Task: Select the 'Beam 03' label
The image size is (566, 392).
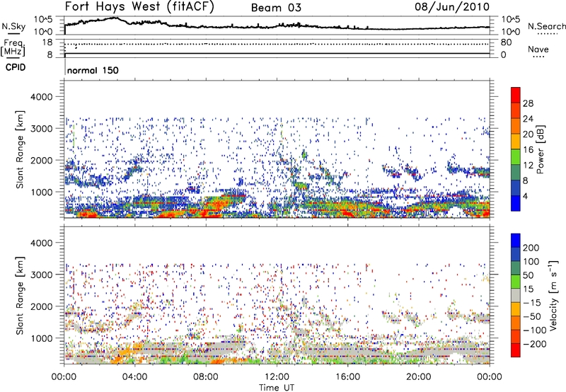Action: [276, 8]
